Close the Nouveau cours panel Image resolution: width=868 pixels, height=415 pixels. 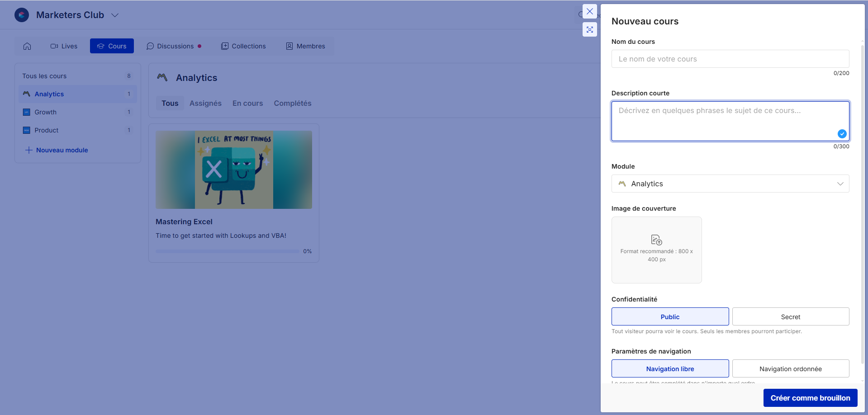(589, 11)
